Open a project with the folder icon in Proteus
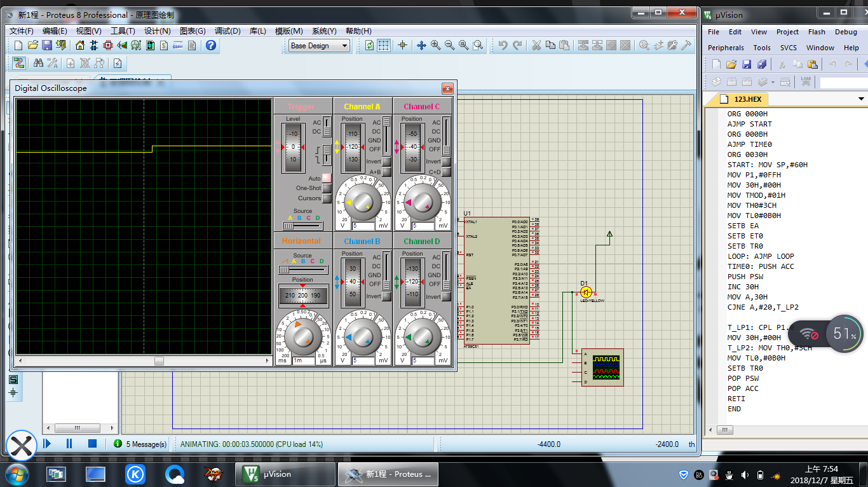Viewport: 868px width, 487px height. [x=32, y=45]
